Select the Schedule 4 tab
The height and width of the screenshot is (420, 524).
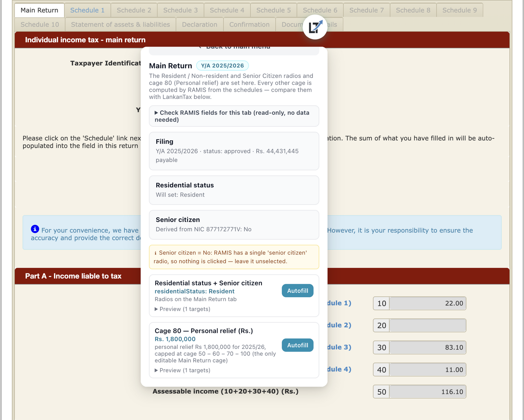pos(227,10)
